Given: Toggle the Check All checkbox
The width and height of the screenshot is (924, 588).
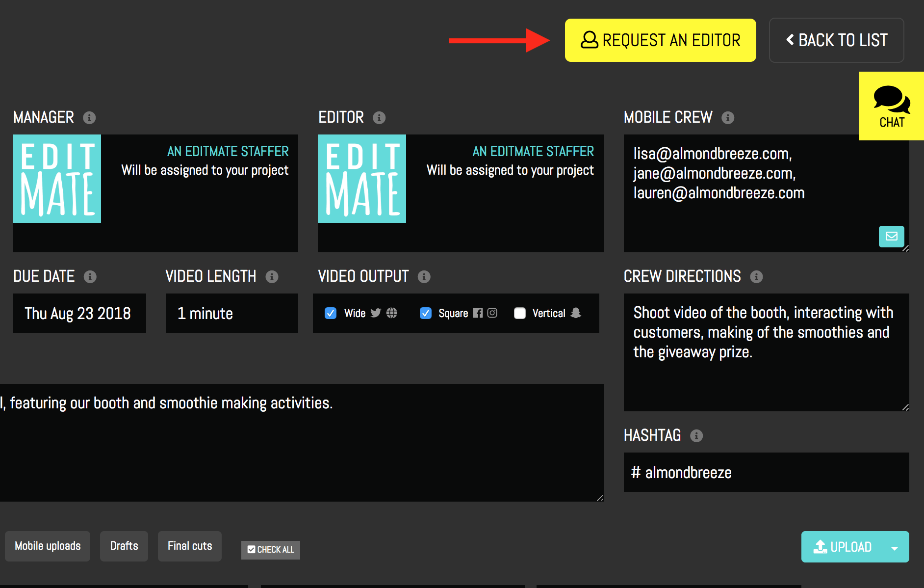Looking at the screenshot, I should [271, 550].
